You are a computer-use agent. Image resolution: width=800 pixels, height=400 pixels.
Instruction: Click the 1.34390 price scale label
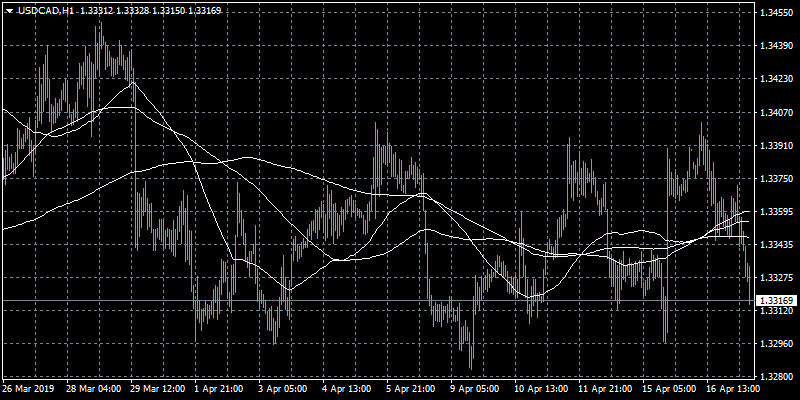pyautogui.click(x=777, y=45)
